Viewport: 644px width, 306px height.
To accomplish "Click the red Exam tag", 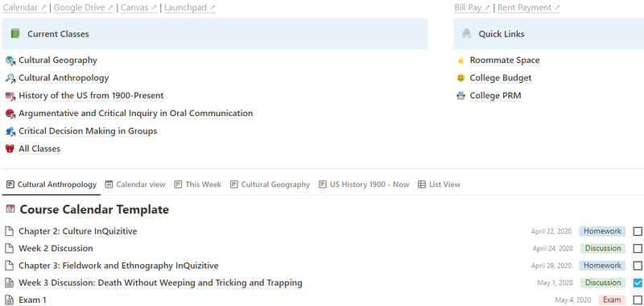I will (612, 300).
